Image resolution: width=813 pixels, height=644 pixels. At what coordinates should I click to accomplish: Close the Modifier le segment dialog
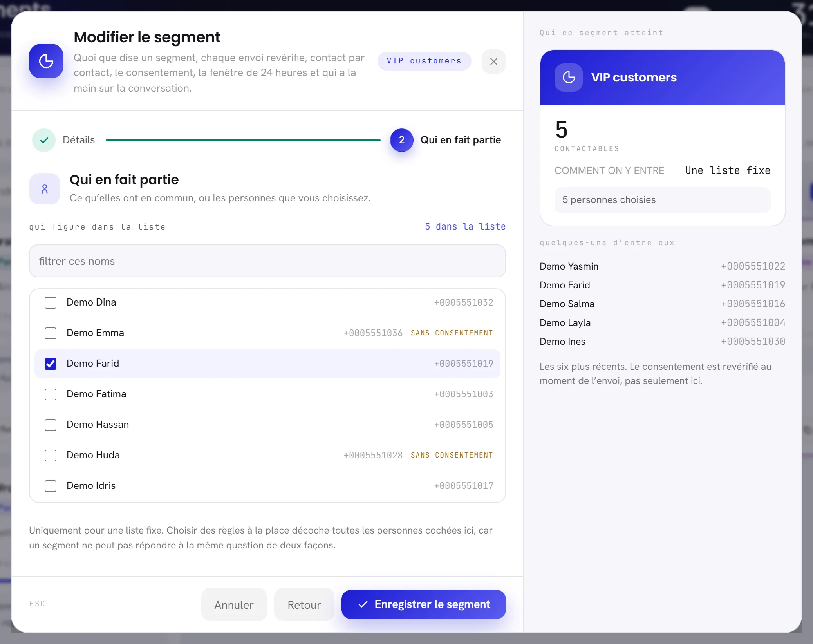tap(493, 62)
